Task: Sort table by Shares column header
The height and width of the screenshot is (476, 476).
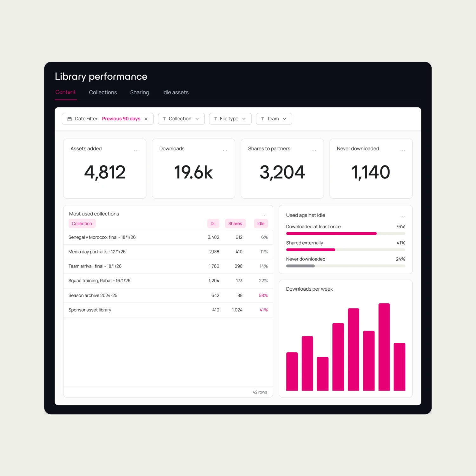Action: click(235, 223)
